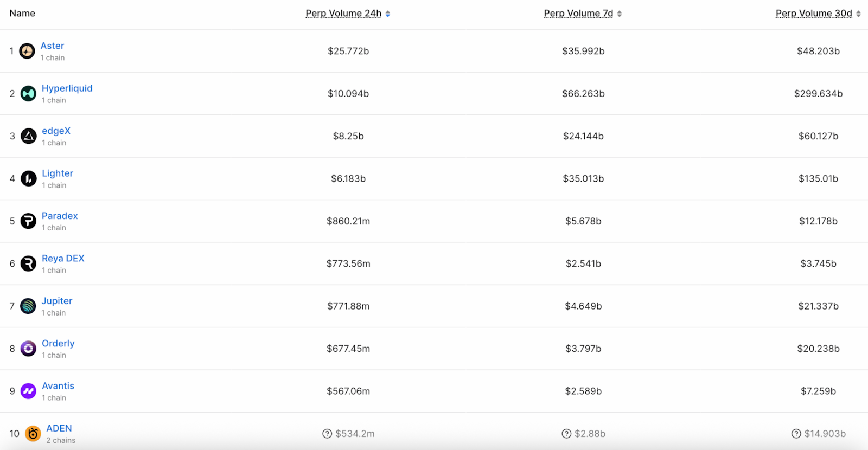Toggle the Perp Volume 24h sort arrows
The width and height of the screenshot is (868, 450).
387,13
